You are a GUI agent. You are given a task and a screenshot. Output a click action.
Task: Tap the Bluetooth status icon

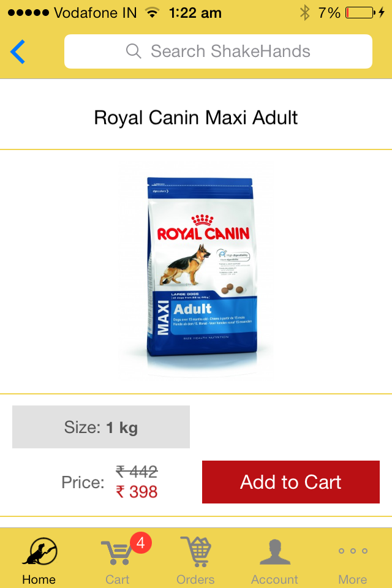tap(304, 13)
